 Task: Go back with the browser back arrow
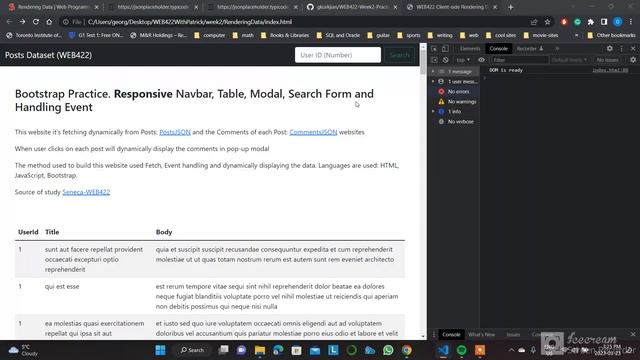click(9, 22)
